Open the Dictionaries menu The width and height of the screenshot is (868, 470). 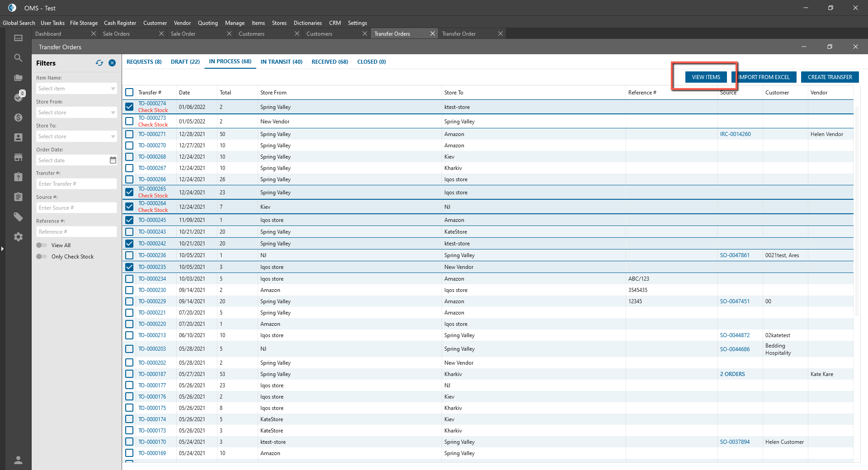[x=307, y=23]
